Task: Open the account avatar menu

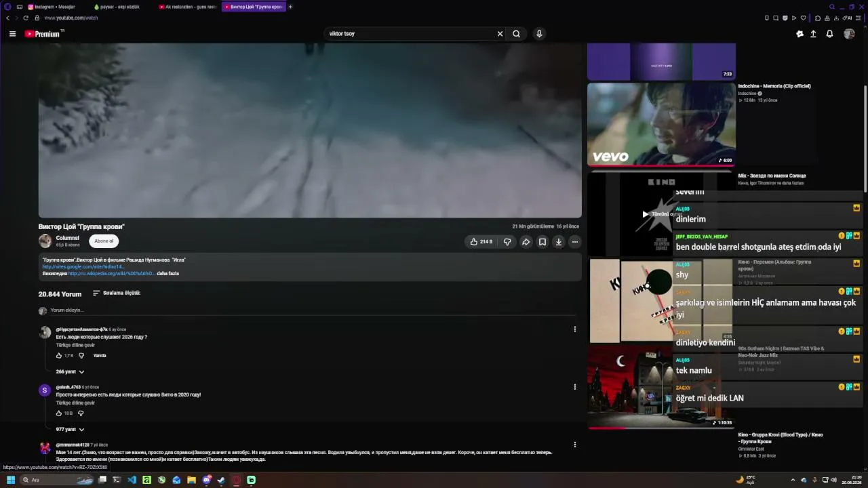Action: [x=849, y=34]
